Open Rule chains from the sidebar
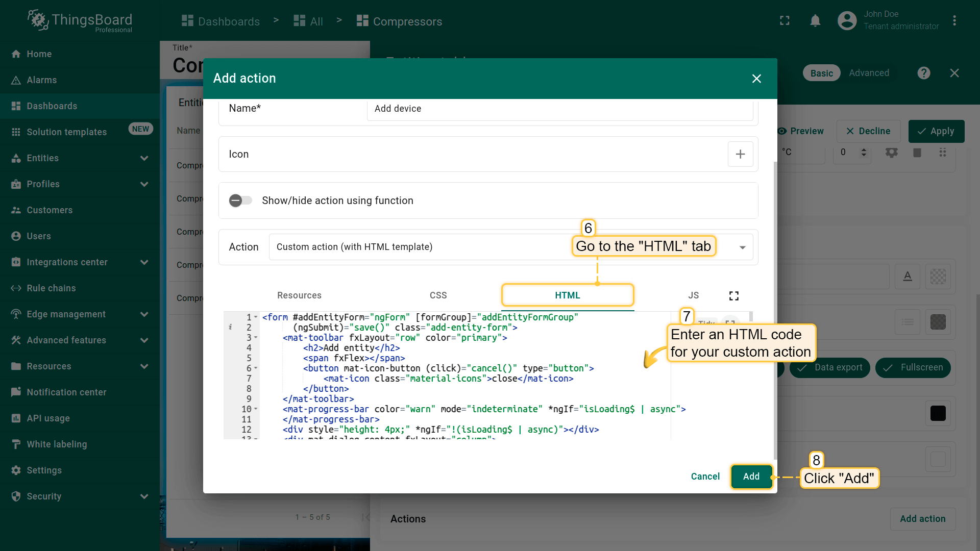Viewport: 980px width, 551px height. (51, 288)
